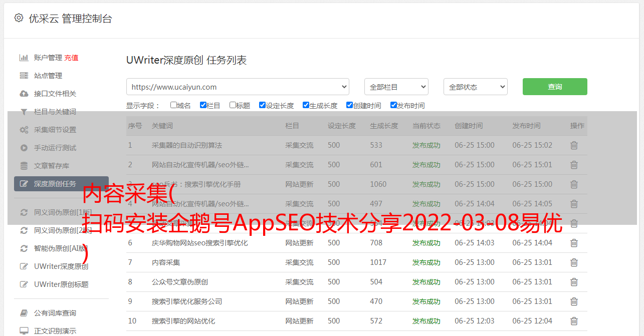This screenshot has height=336, width=644.
Task: Enable the 域名 display field checkbox
Action: pos(173,105)
